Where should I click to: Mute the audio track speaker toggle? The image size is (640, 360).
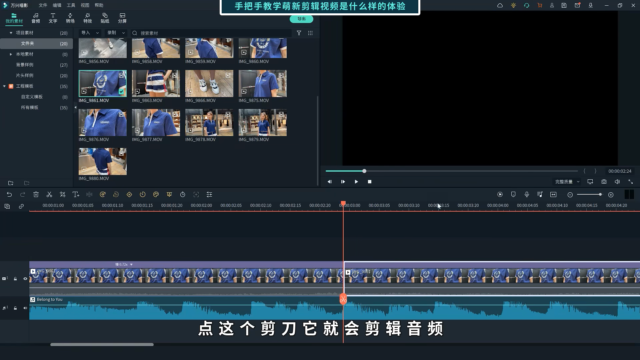[25, 308]
